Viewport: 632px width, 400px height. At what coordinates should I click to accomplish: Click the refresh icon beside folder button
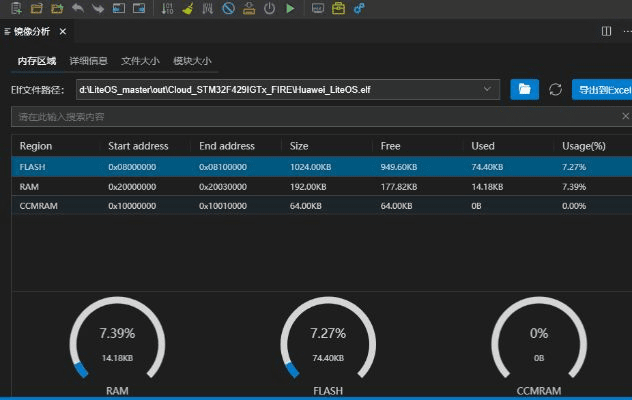556,90
